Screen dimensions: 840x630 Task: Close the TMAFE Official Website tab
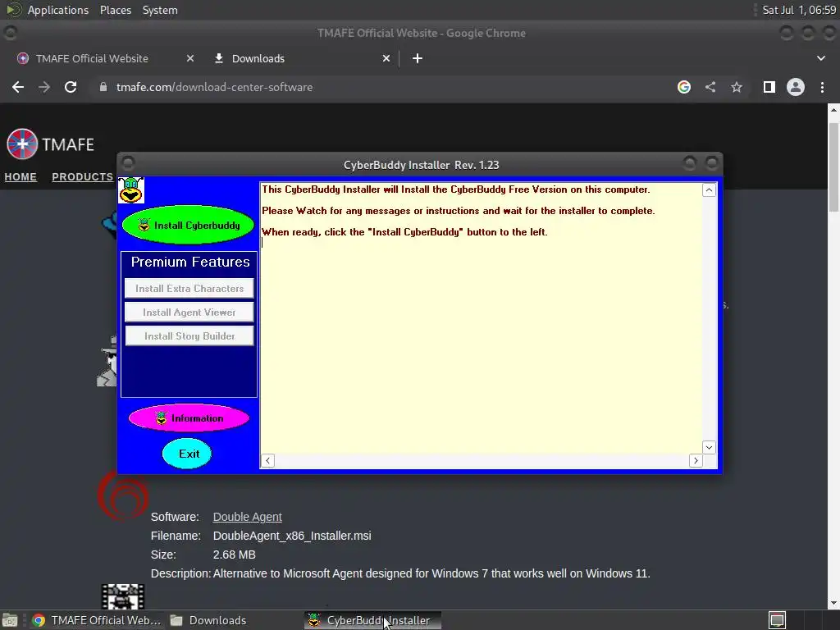(x=190, y=58)
